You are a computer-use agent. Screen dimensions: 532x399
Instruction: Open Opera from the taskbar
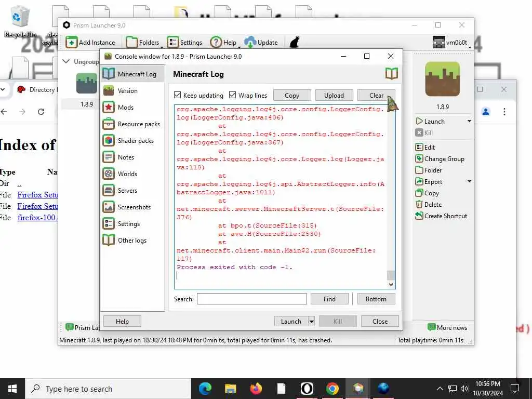click(x=307, y=389)
